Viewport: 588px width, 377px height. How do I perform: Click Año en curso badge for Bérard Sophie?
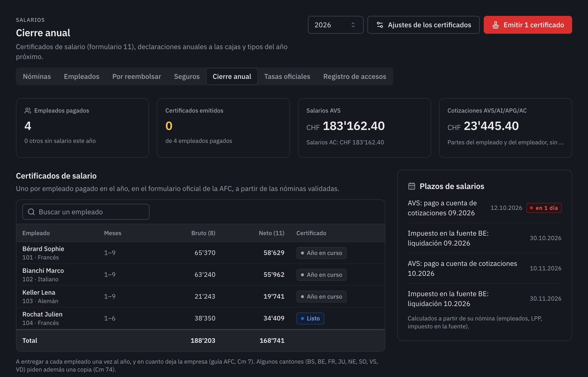click(x=321, y=253)
